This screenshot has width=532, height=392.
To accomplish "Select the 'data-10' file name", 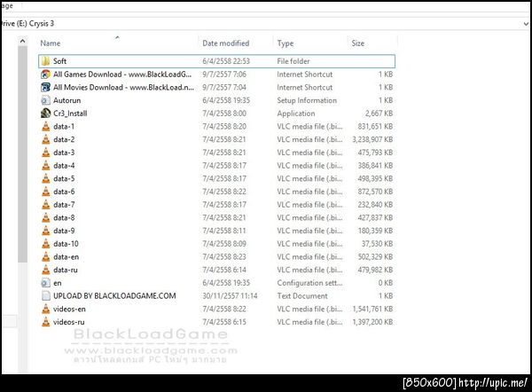I will (x=66, y=244).
